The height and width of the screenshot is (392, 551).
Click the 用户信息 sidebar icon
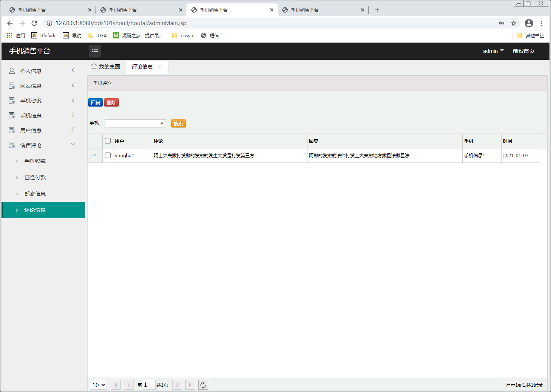pos(12,130)
